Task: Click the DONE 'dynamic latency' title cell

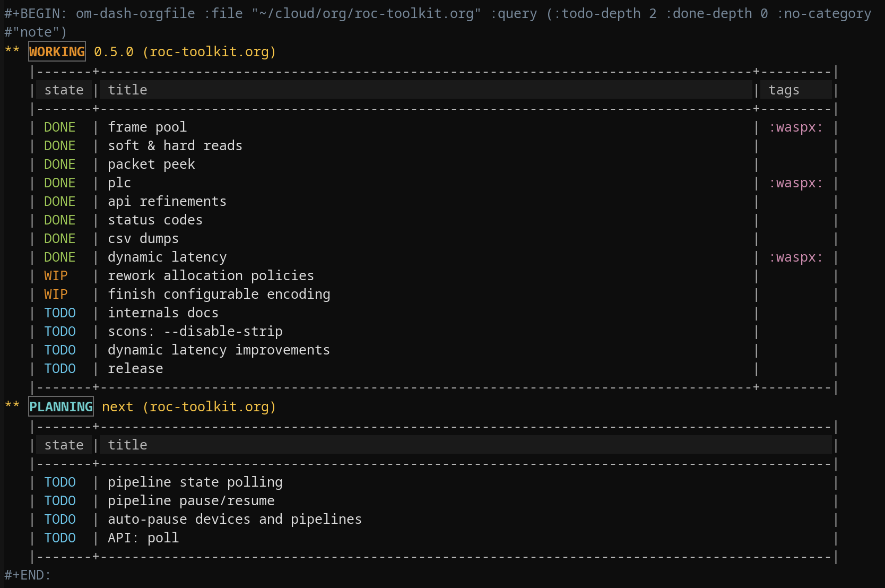Action: coord(167,257)
